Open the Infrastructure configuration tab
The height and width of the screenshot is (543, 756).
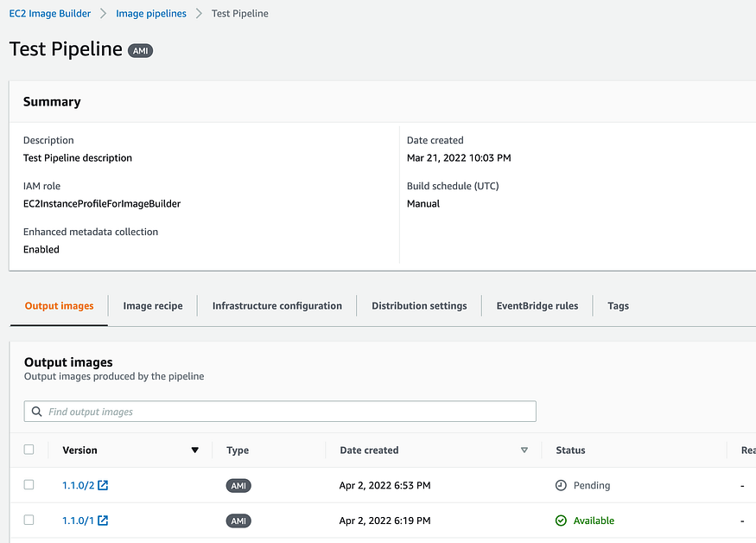tap(277, 305)
